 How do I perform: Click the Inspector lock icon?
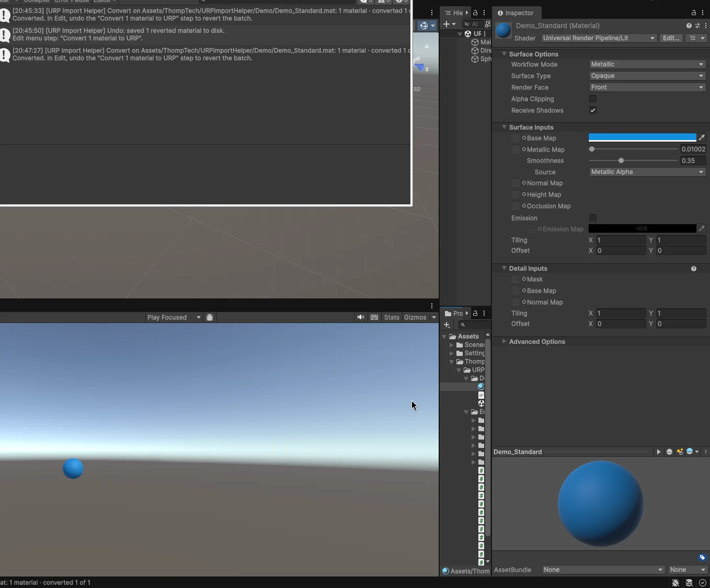pos(694,13)
